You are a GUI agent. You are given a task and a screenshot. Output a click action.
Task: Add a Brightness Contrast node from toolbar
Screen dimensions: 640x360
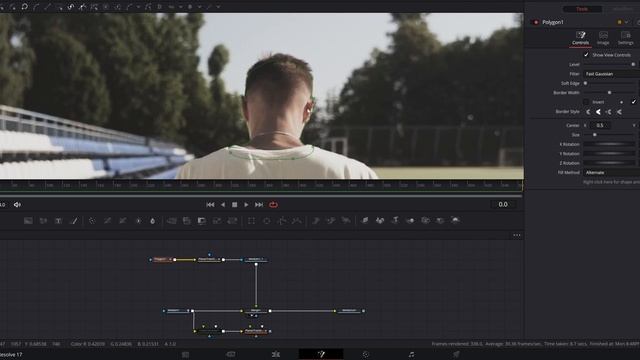[138, 221]
